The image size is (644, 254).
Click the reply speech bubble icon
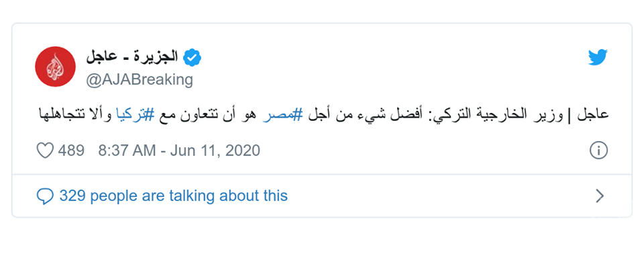pos(45,196)
